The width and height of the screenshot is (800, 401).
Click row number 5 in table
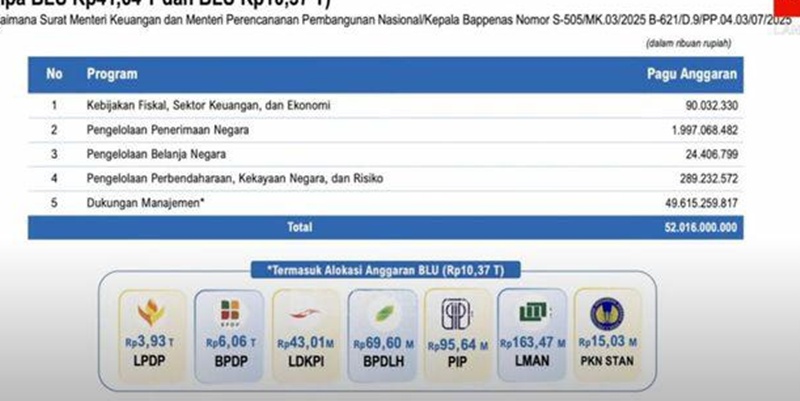pos(54,203)
